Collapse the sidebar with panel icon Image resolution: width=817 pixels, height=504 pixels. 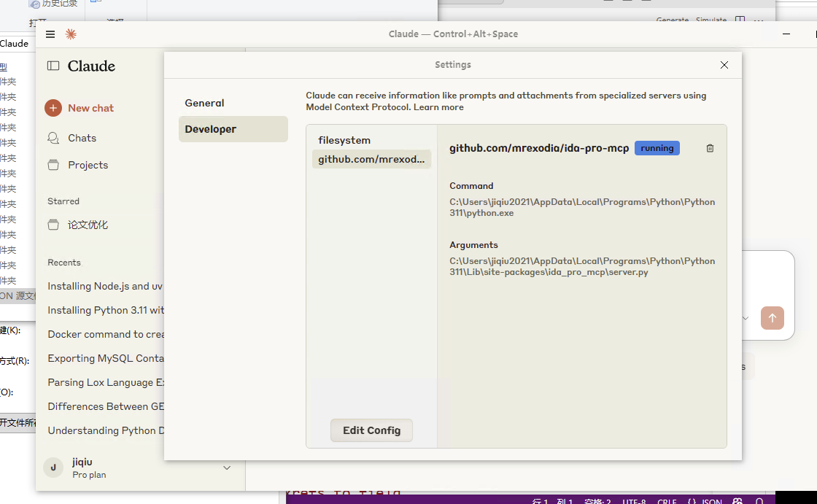[x=53, y=66]
